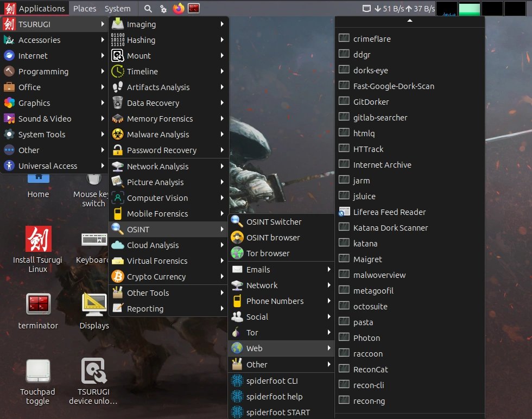Open the Reporting submenu
This screenshot has height=419, width=532.
point(168,308)
